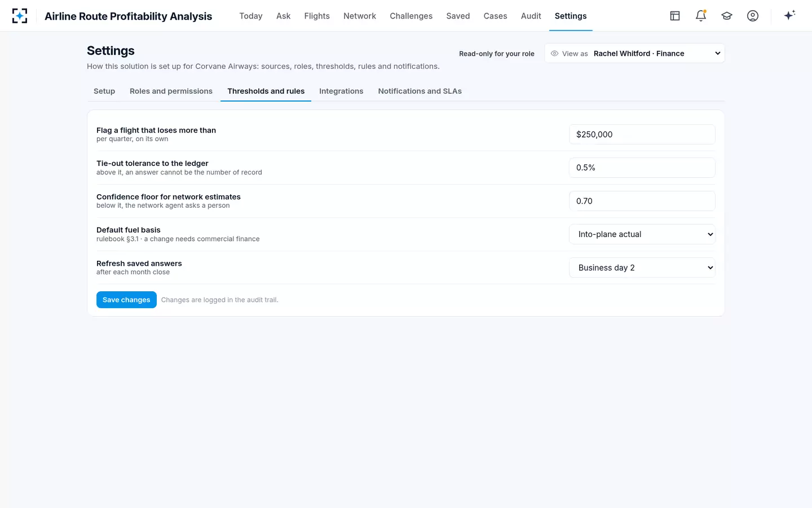Select the Settings nav item

point(571,16)
